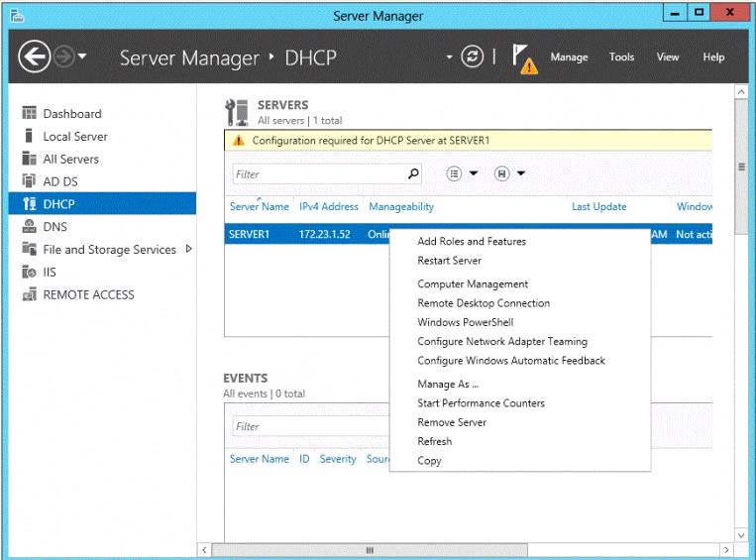
Task: Click the back navigation arrow button
Action: click(x=34, y=57)
